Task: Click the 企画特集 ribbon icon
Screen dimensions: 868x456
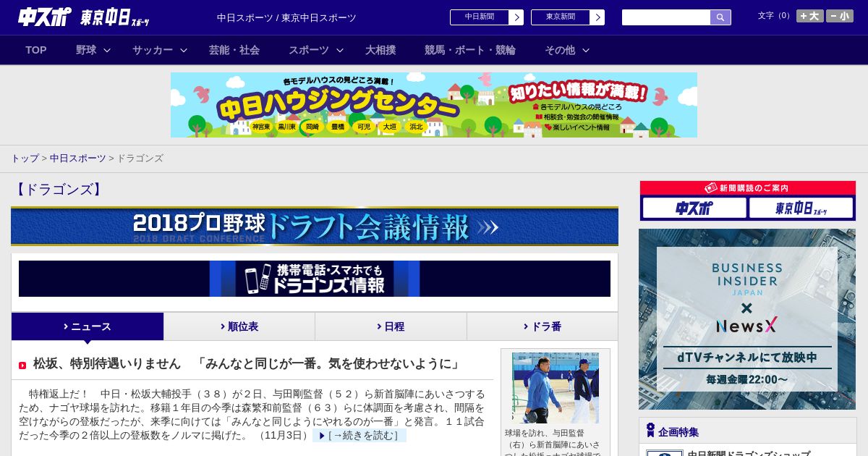Action: pyautogui.click(x=650, y=431)
